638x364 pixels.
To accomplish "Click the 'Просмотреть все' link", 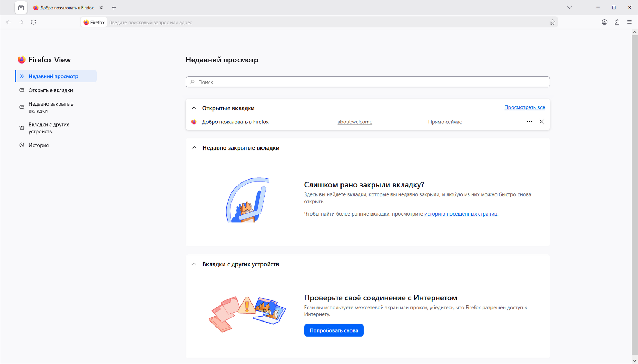I will 524,107.
